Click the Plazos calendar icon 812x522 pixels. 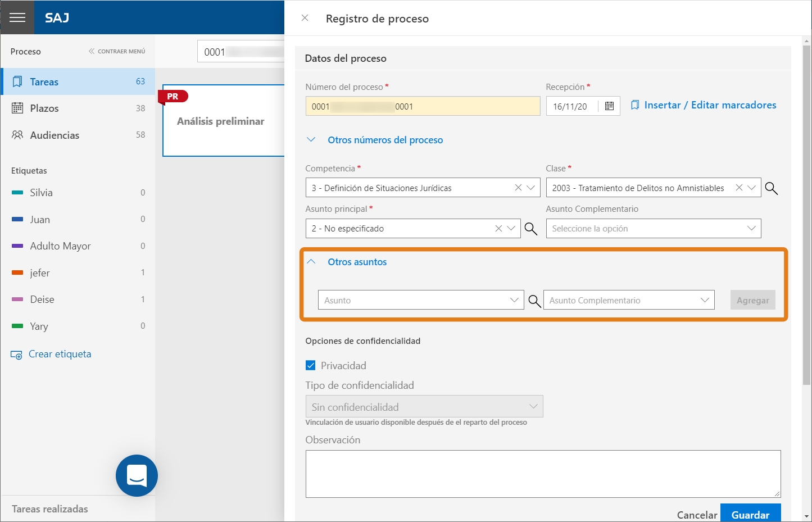point(17,108)
